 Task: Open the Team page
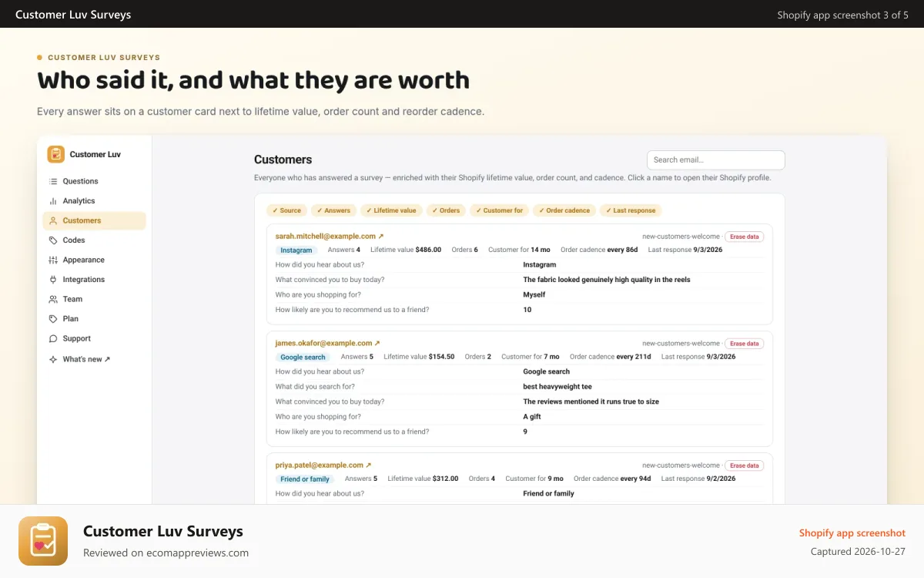94,299
